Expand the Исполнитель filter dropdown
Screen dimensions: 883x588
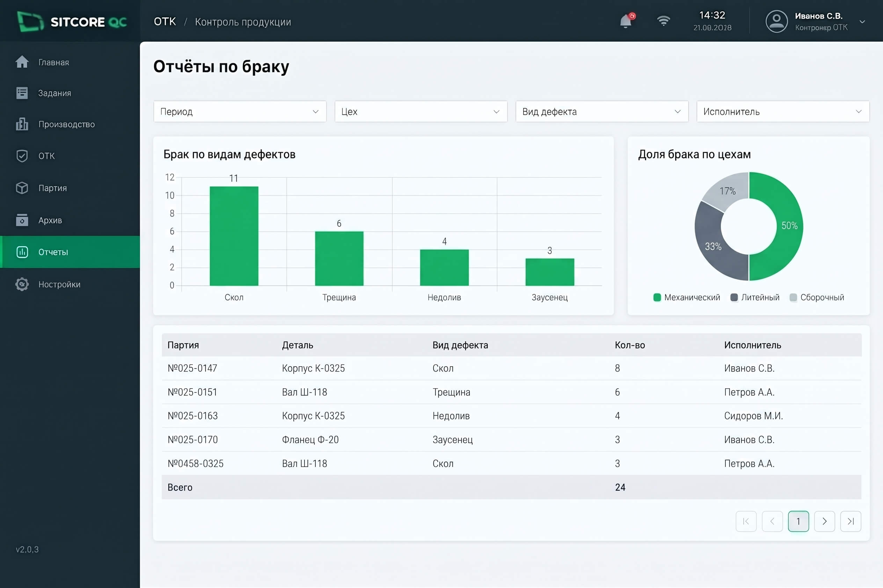point(783,111)
